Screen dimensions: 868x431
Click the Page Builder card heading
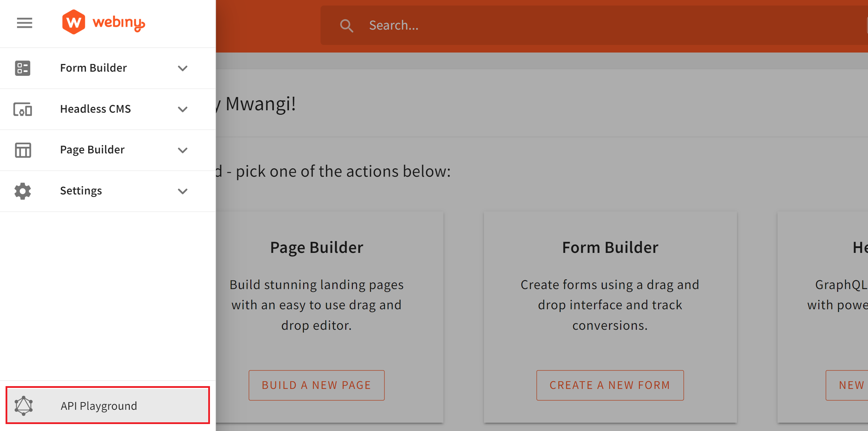(x=316, y=247)
